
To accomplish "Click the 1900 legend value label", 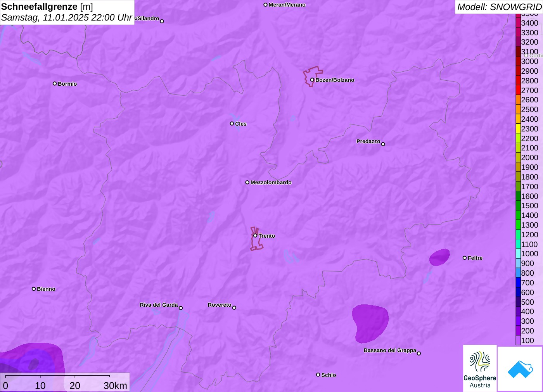I will [530, 167].
